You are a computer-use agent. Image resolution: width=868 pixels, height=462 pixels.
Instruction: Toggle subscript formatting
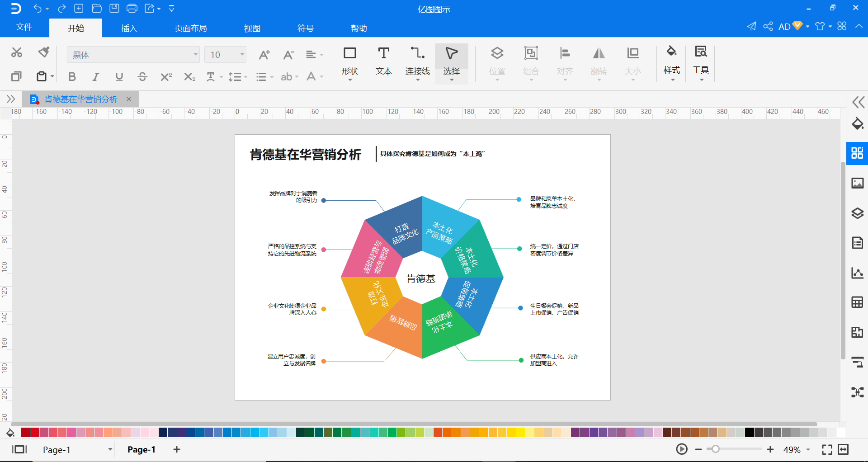tap(189, 77)
